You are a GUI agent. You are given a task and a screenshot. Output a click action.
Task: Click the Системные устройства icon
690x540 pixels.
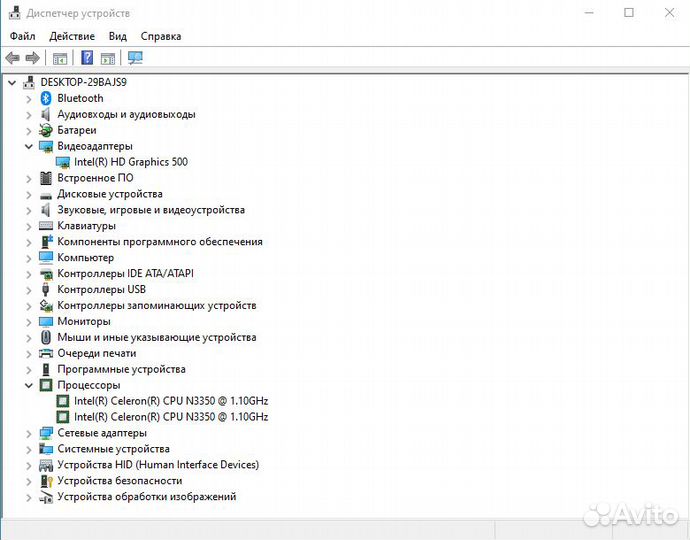pyautogui.click(x=46, y=449)
